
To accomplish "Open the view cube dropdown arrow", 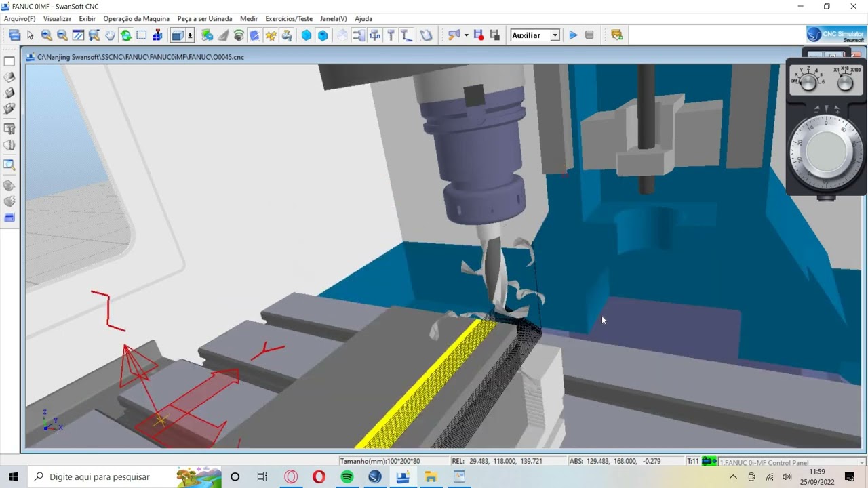I will pos(190,35).
